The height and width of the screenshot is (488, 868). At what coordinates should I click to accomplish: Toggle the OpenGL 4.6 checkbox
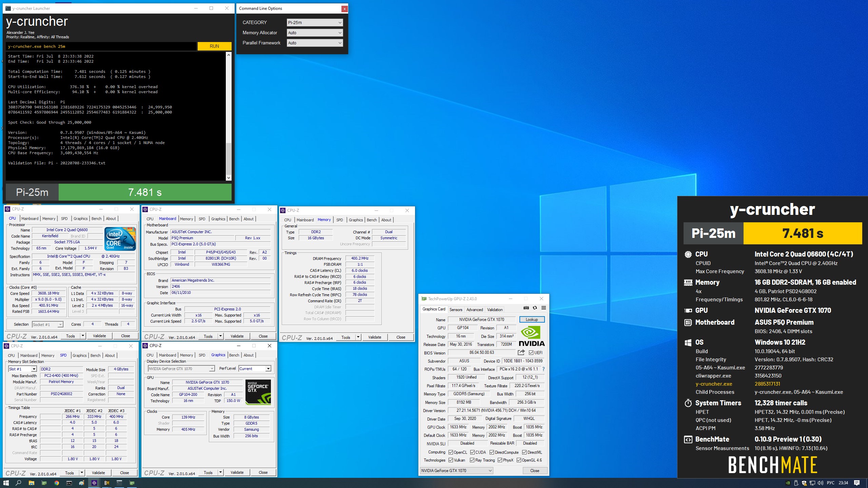[519, 460]
